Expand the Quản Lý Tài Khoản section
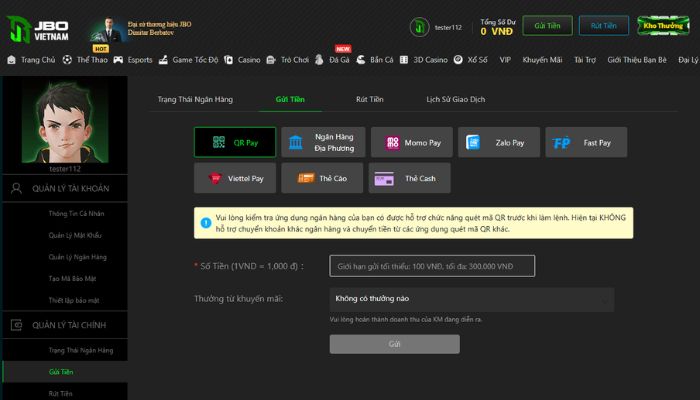The height and width of the screenshot is (400, 700). tap(65, 188)
